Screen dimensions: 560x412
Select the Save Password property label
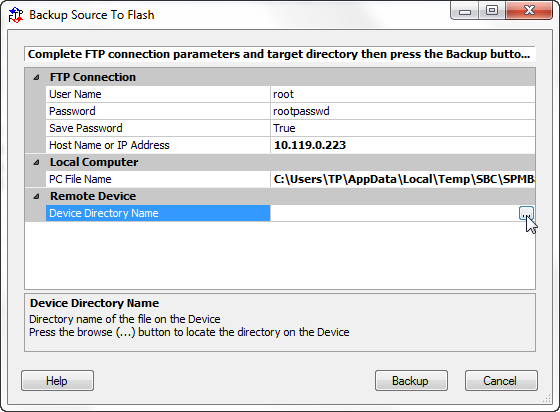86,128
